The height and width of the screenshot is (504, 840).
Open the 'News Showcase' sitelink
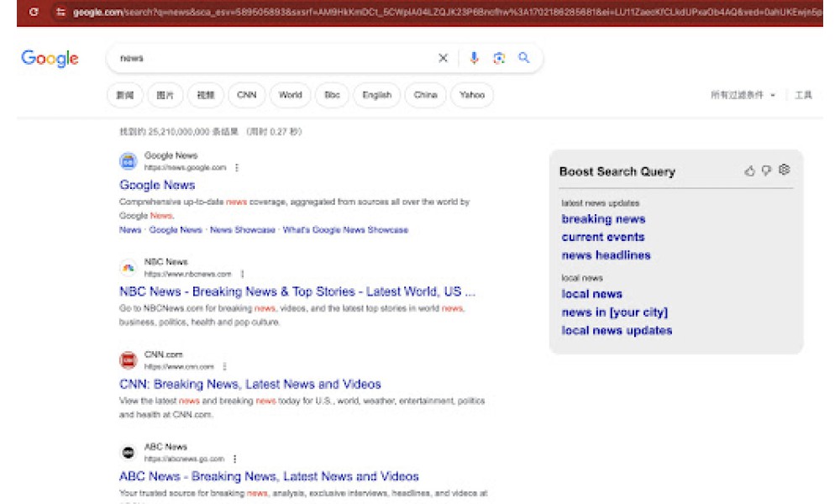242,230
